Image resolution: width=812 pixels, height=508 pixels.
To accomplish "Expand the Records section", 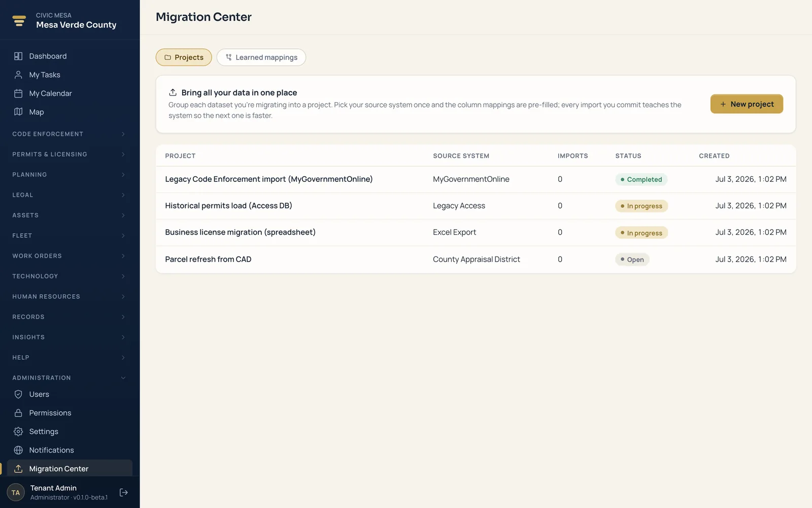I will [x=70, y=317].
